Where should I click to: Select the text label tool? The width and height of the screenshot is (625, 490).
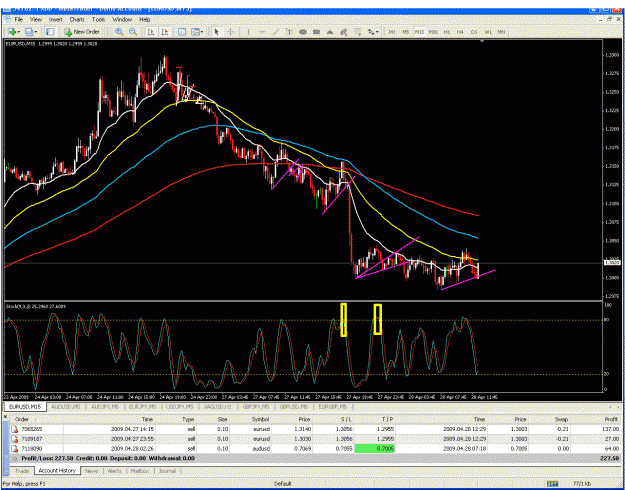coord(303,32)
